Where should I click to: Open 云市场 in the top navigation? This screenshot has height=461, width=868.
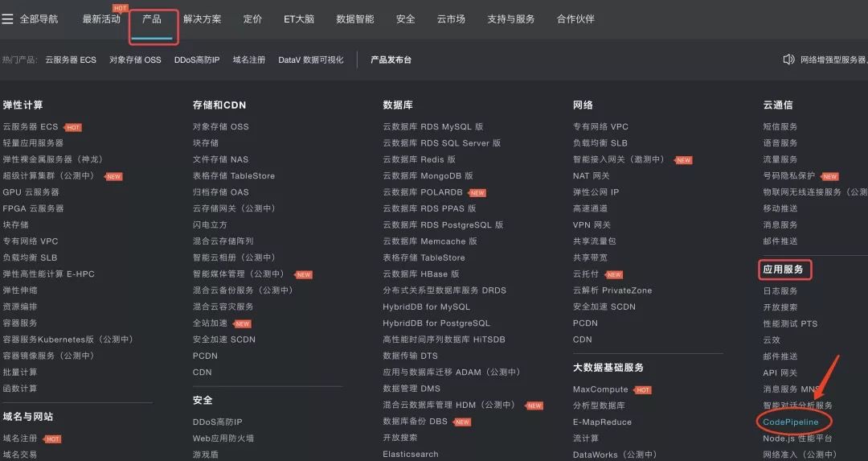point(451,19)
